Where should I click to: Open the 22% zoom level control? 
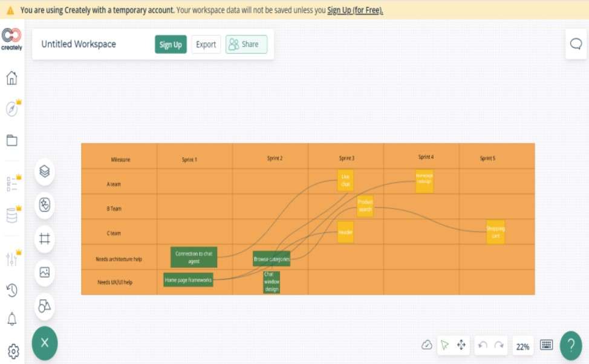coord(522,346)
